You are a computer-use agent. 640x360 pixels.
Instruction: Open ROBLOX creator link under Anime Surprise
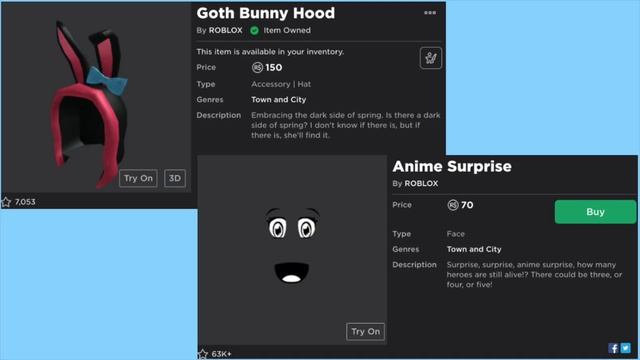(x=421, y=184)
